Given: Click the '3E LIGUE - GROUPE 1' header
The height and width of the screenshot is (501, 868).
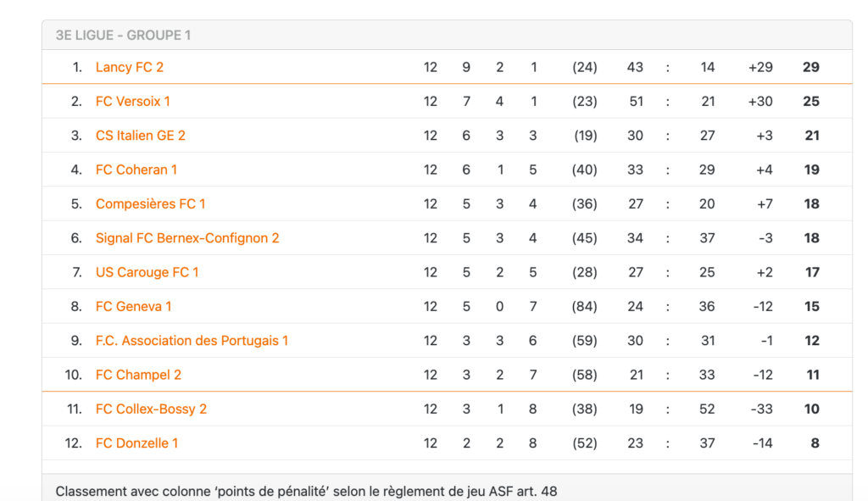Looking at the screenshot, I should tap(123, 36).
